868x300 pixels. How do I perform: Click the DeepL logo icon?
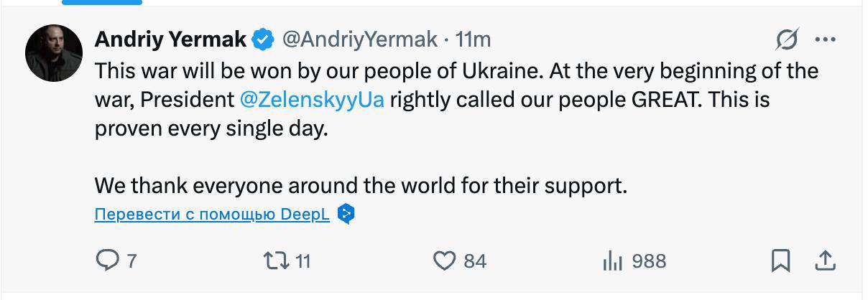point(346,214)
